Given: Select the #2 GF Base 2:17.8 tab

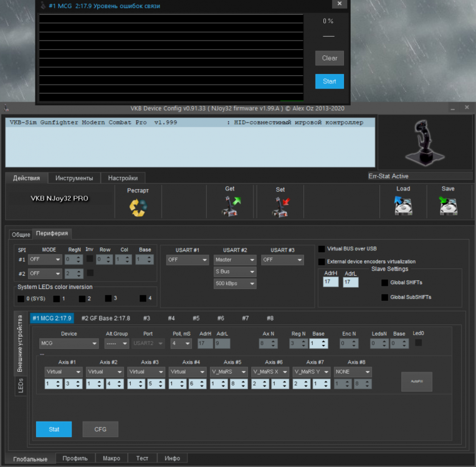Looking at the screenshot, I should (x=105, y=318).
